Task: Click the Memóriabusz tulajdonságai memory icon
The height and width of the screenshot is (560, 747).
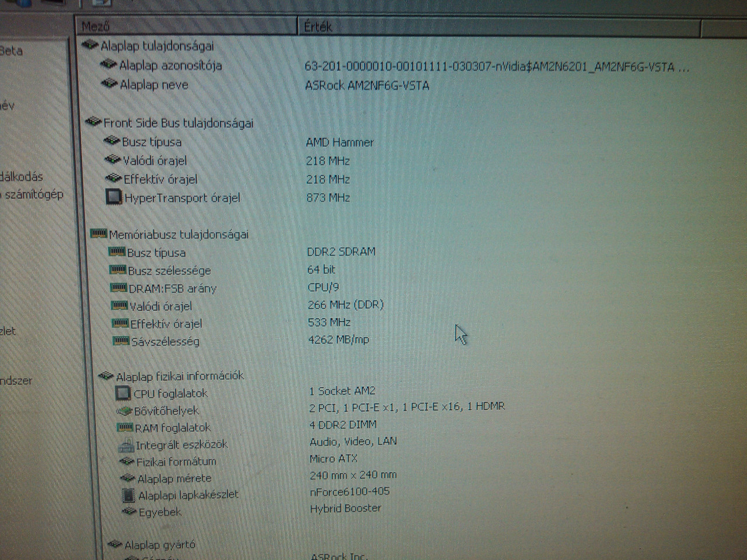Action: (x=98, y=233)
